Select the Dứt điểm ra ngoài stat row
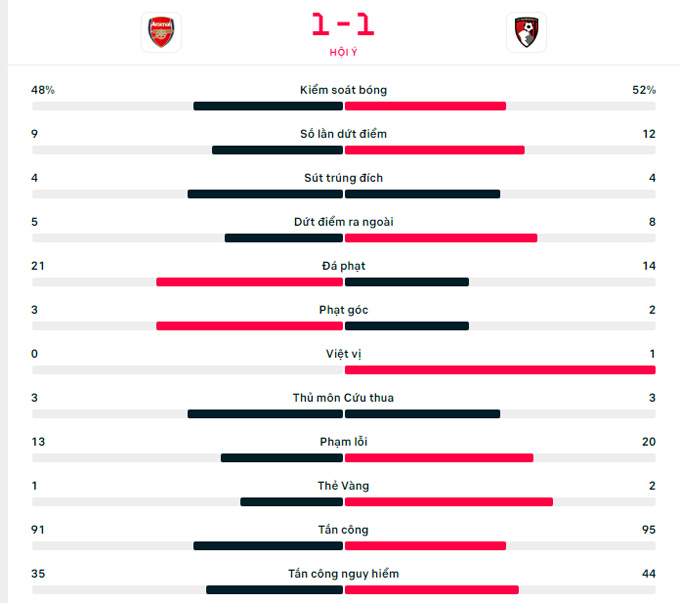The width and height of the screenshot is (680, 603). tap(343, 229)
